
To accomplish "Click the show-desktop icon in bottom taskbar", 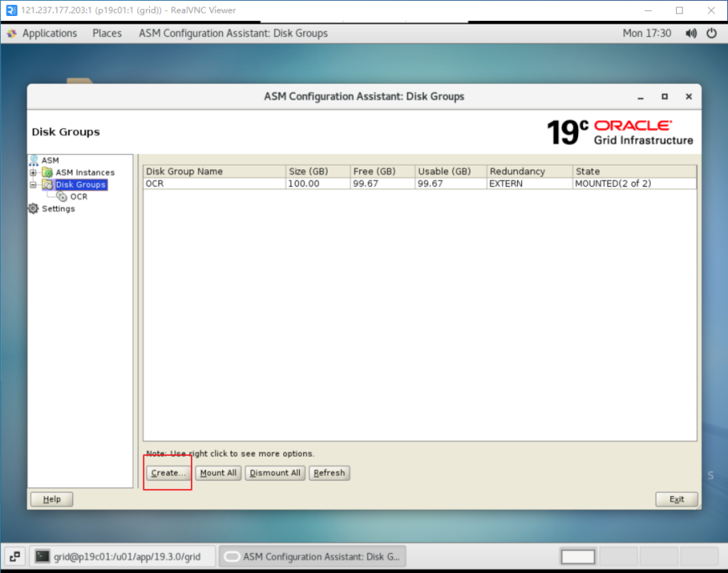I will click(x=15, y=556).
